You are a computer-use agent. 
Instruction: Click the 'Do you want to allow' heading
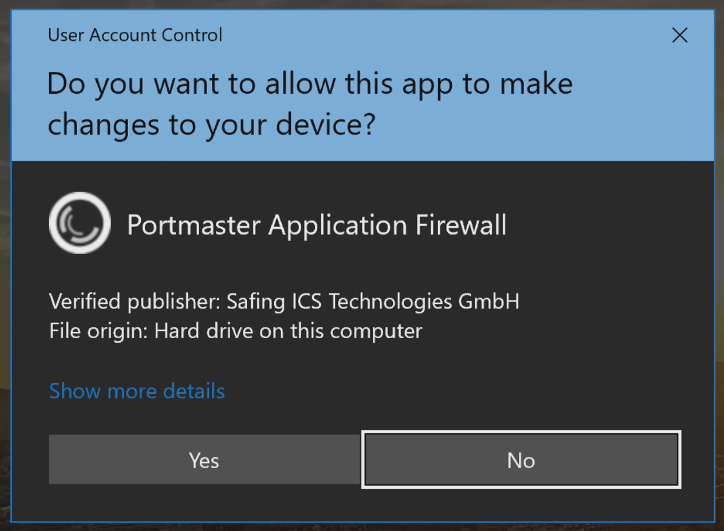click(x=310, y=104)
